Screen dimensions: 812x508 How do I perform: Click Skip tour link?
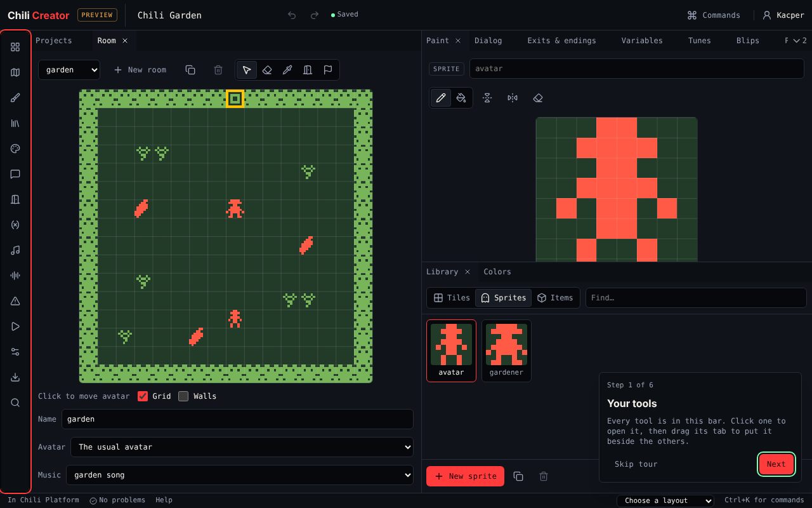click(636, 464)
